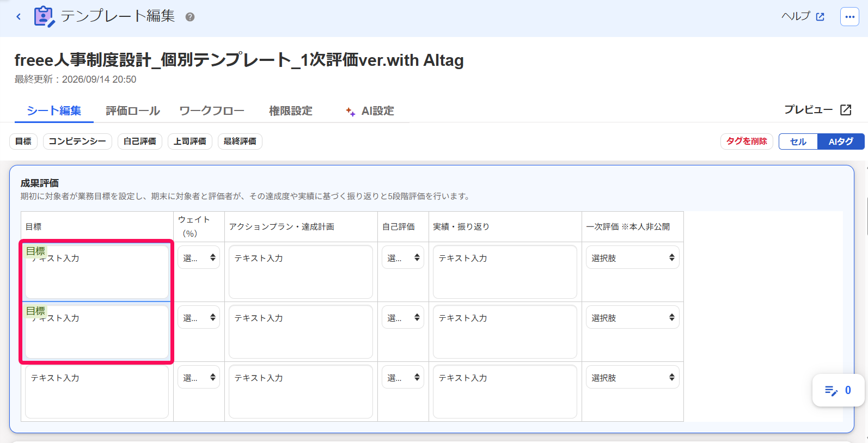Open first row 自己評価 dropdown
868x443 pixels.
[403, 257]
